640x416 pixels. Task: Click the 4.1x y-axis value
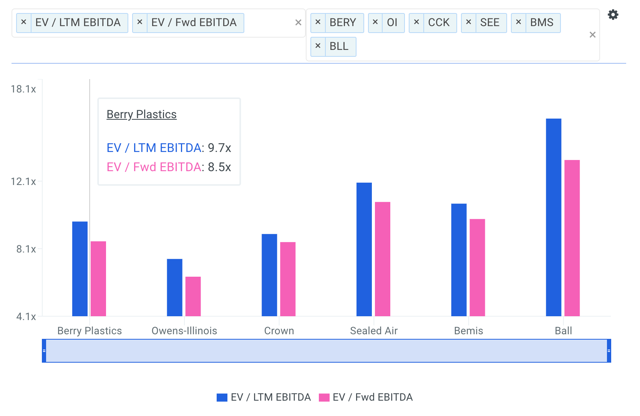tap(26, 316)
